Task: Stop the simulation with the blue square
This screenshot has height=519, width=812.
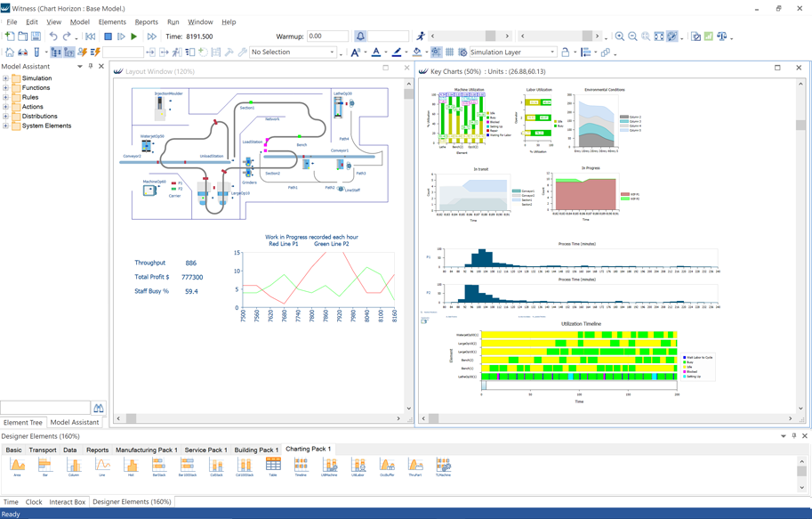Action: tap(108, 36)
